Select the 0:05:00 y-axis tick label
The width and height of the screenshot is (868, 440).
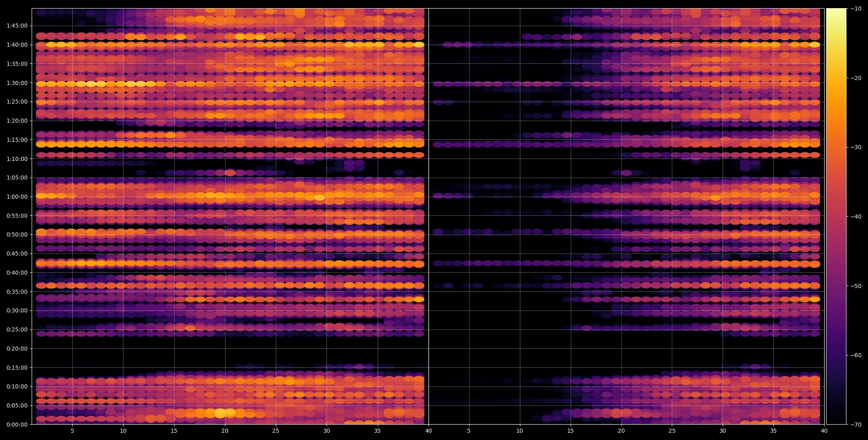17,406
